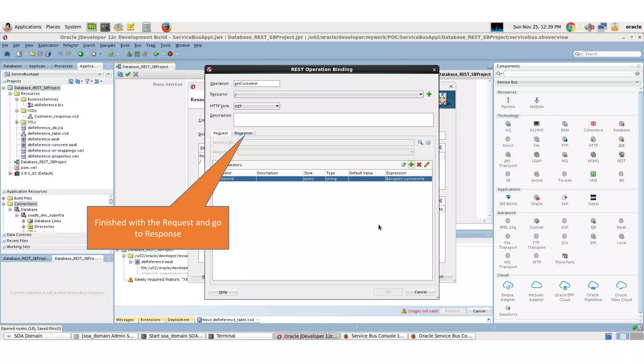Collapse the BusinessServices folder node
This screenshot has width=644, height=362.
(17, 99)
